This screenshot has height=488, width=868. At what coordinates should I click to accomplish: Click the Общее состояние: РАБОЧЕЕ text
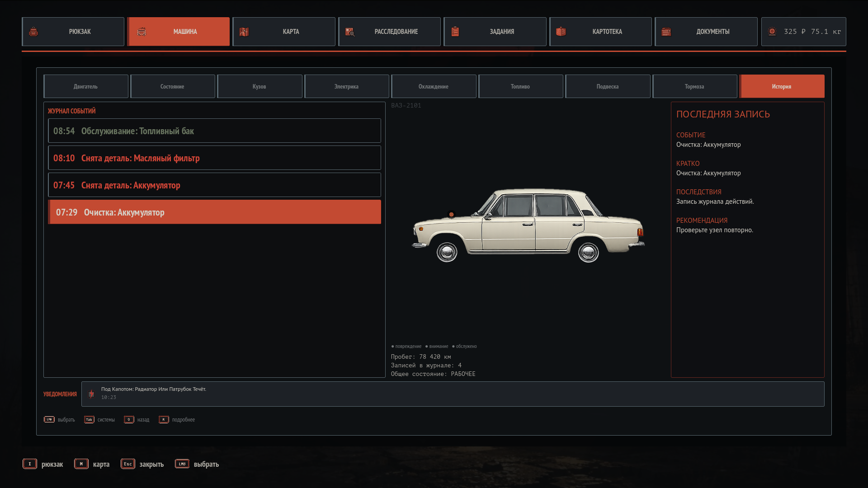433,374
